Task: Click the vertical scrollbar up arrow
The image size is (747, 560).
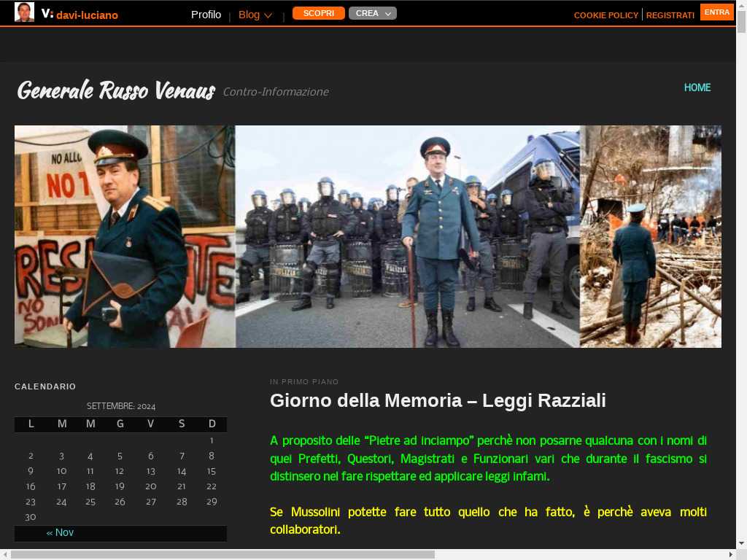Action: click(x=741, y=6)
